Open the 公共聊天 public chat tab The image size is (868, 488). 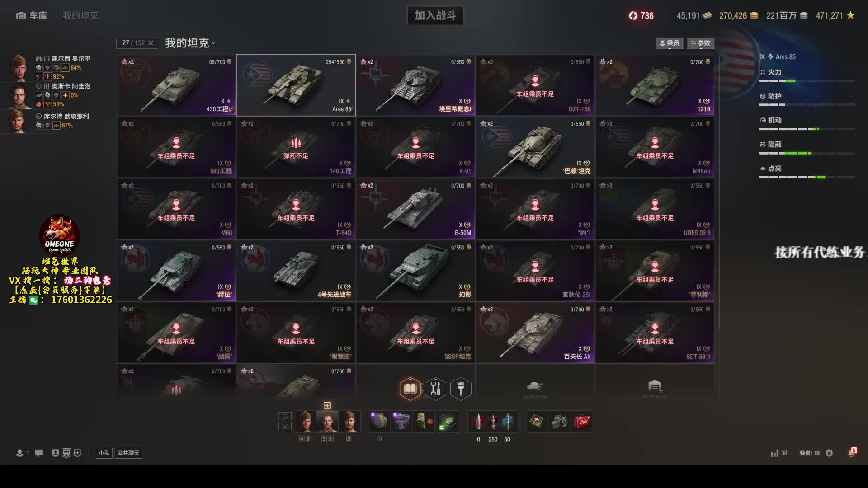pyautogui.click(x=128, y=453)
